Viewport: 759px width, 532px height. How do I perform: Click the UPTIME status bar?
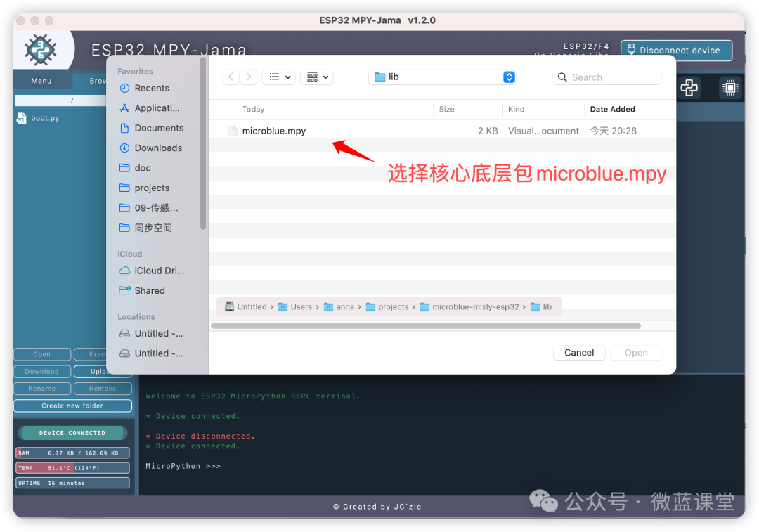[x=72, y=483]
